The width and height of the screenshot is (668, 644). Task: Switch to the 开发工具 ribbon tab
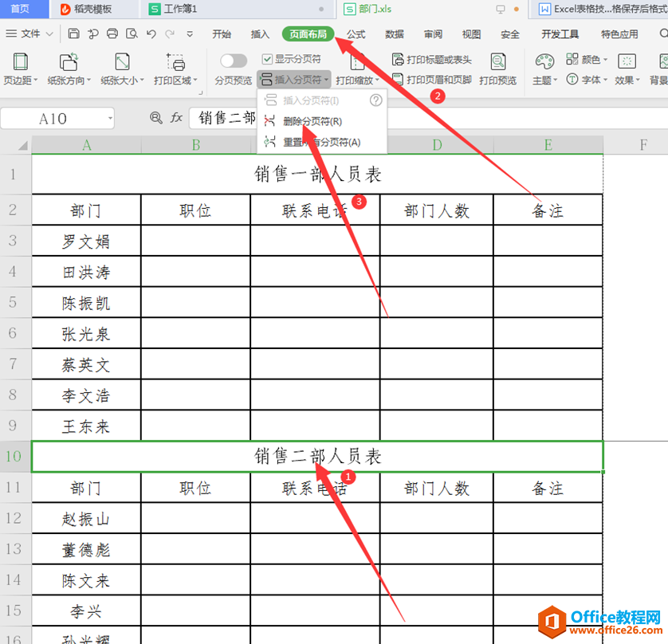560,34
